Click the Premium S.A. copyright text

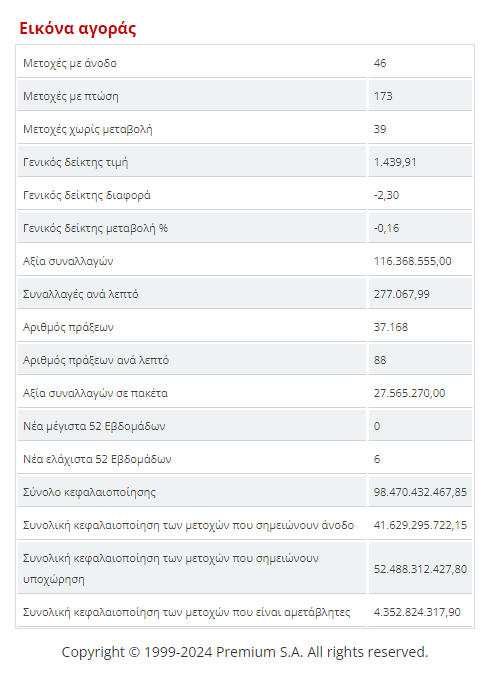(245, 652)
